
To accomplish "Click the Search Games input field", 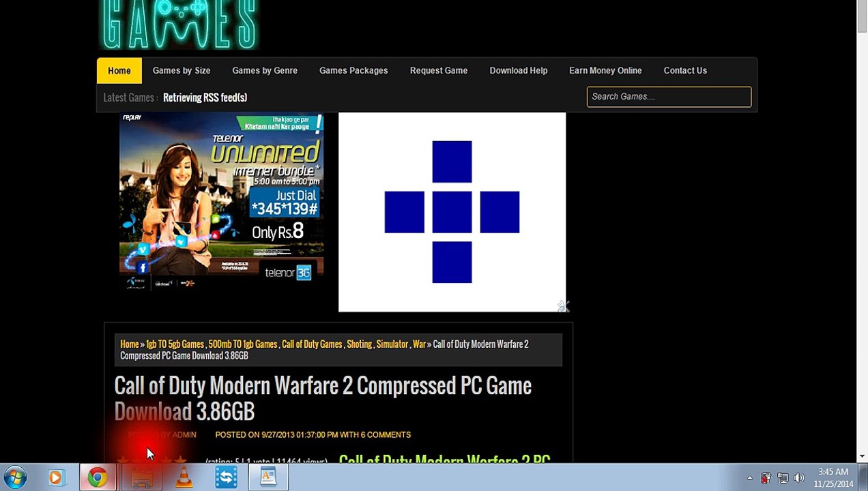I will 669,97.
